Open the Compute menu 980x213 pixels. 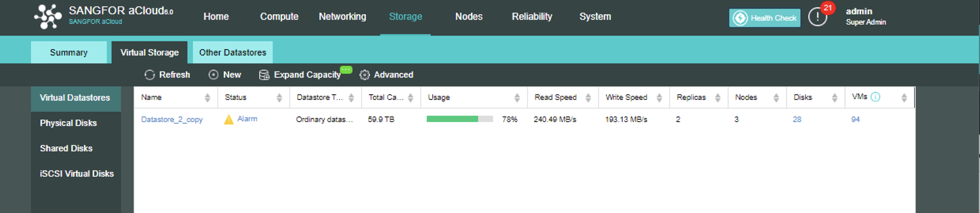[279, 17]
